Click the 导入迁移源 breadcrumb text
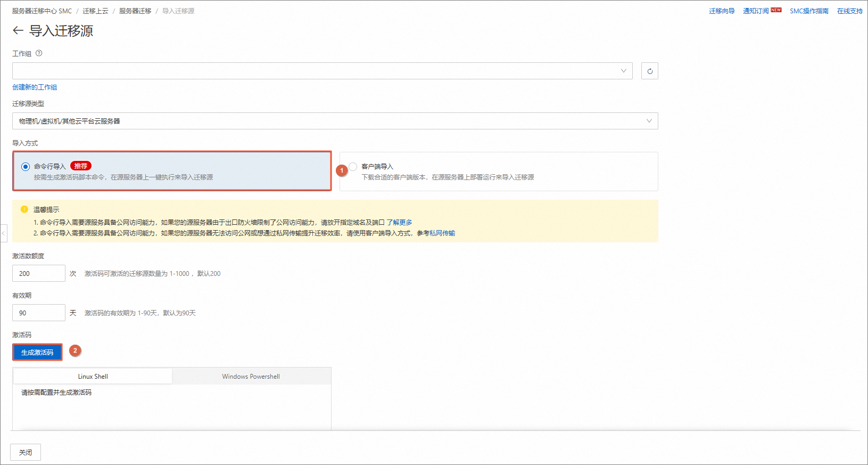 click(x=178, y=11)
